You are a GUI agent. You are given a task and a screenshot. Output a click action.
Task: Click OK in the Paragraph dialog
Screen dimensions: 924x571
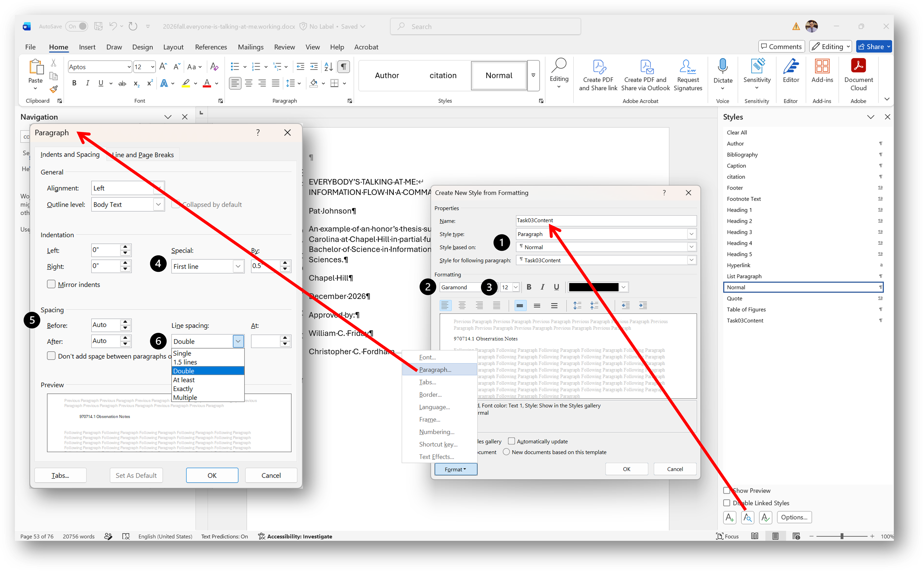point(212,475)
